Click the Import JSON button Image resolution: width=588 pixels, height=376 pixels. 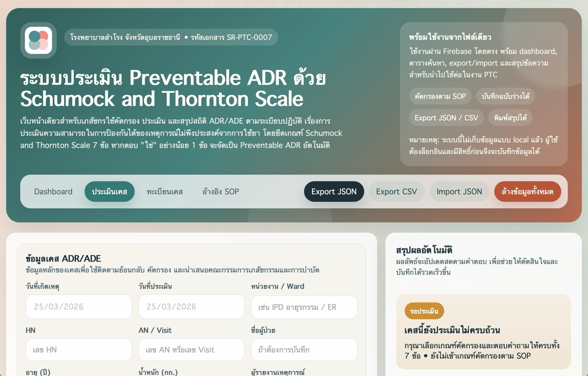click(459, 192)
